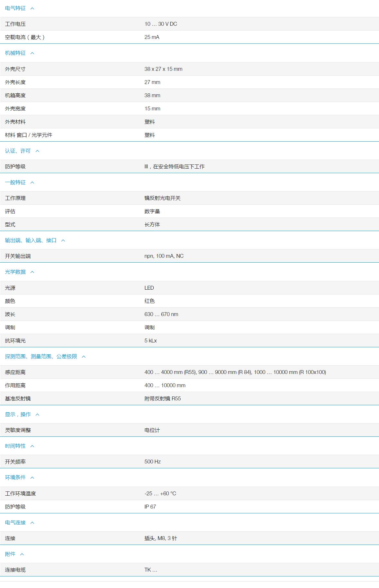Viewport: 379px width, 588px height.
Task: Collapse the 时间特性 section
Action: pos(32,446)
